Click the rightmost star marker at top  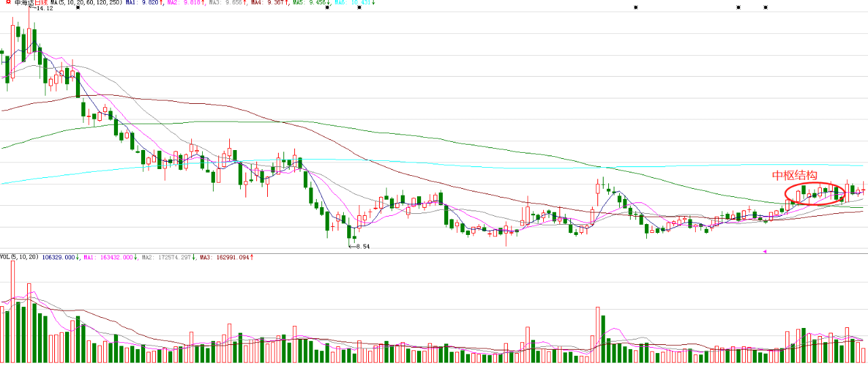coord(766,7)
